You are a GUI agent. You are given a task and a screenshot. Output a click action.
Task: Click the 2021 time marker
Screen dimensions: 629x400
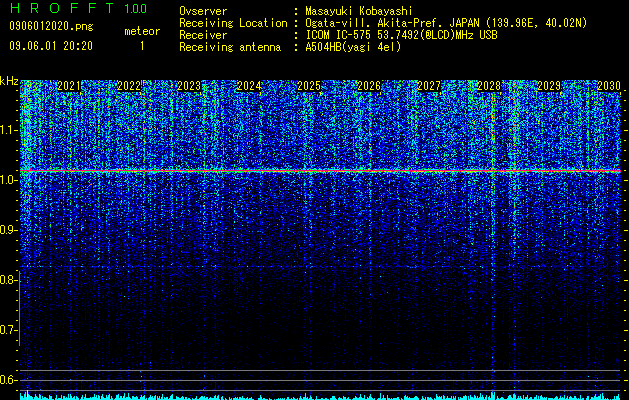tap(69, 86)
